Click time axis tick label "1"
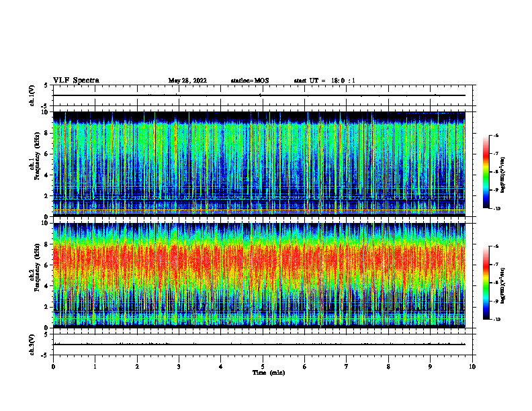 95,367
